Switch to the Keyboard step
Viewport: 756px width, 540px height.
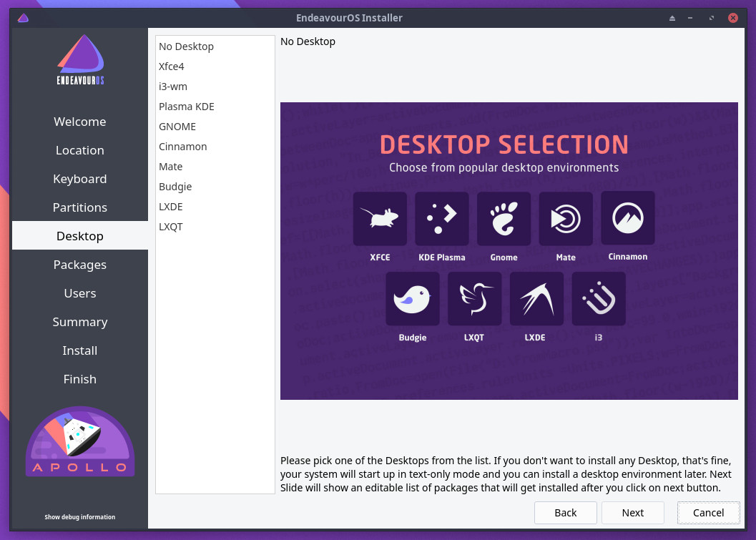80,179
